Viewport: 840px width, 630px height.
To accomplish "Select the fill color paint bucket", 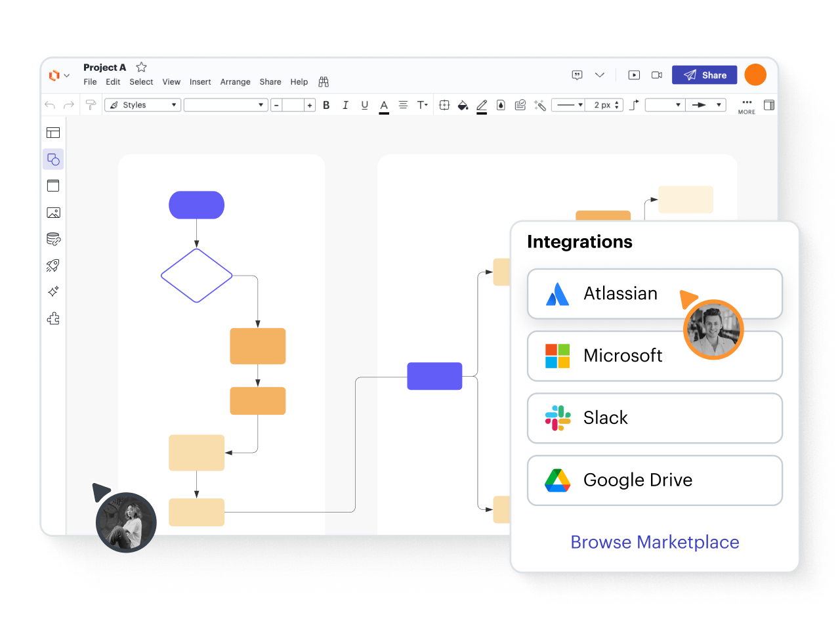I will (463, 105).
